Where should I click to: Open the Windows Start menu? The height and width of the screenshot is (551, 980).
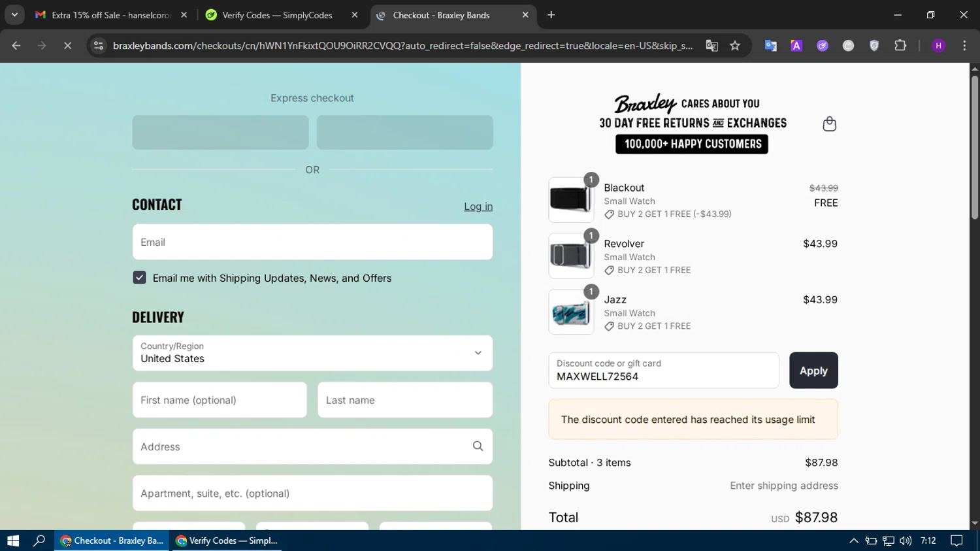pos(13,541)
